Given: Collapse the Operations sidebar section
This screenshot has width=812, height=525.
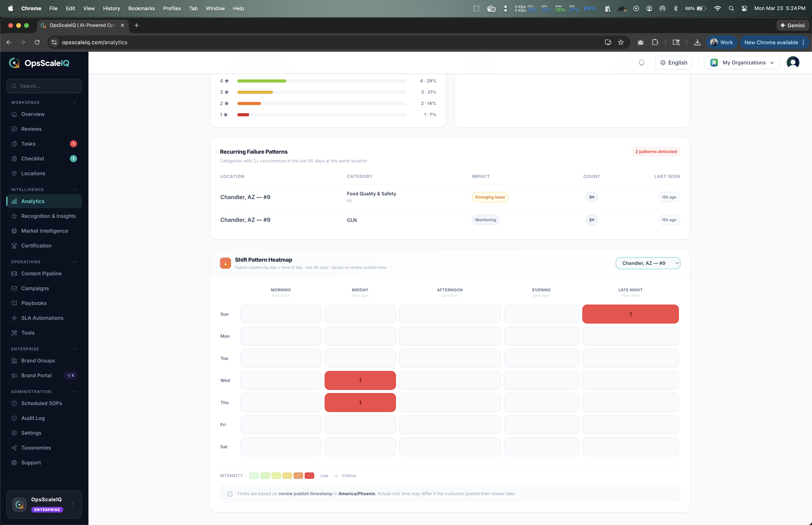Looking at the screenshot, I should pyautogui.click(x=75, y=262).
